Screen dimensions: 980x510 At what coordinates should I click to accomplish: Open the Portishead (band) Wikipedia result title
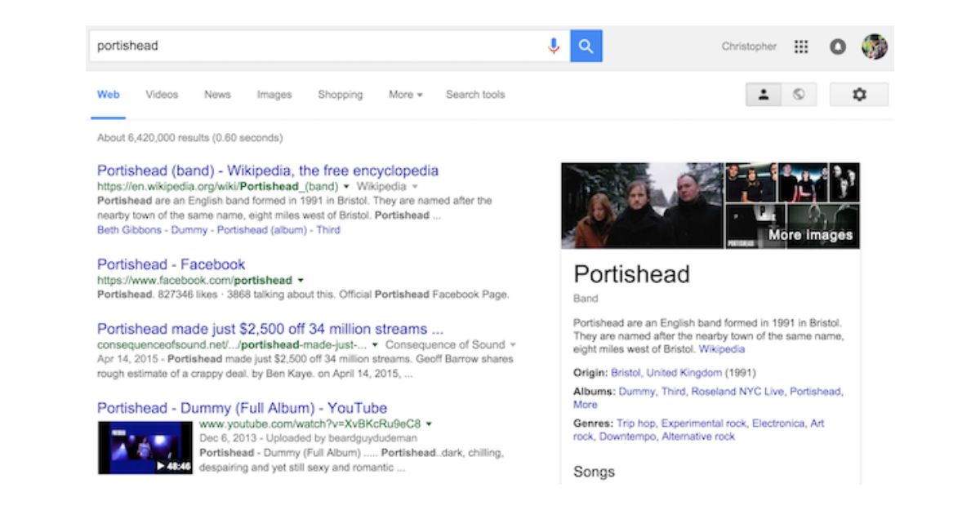[268, 171]
